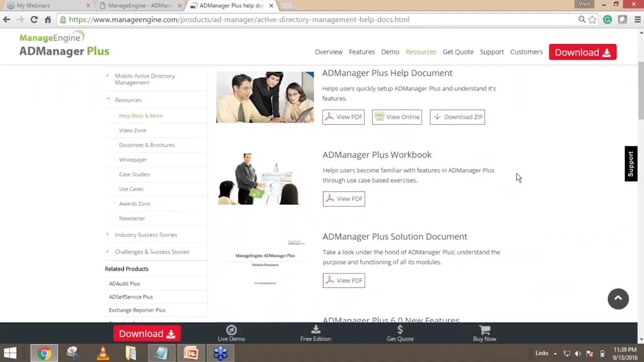Click the Buy Now icon
This screenshot has height=362, width=644.
tap(484, 333)
